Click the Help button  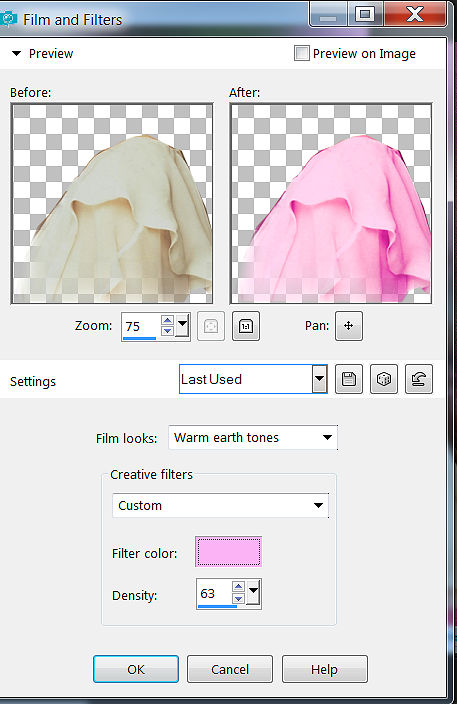point(325,669)
